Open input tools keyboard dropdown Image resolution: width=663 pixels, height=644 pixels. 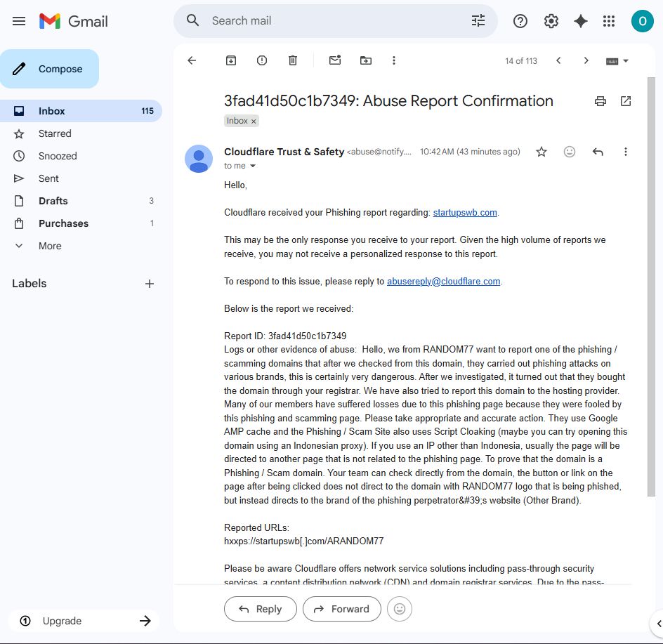pyautogui.click(x=617, y=61)
